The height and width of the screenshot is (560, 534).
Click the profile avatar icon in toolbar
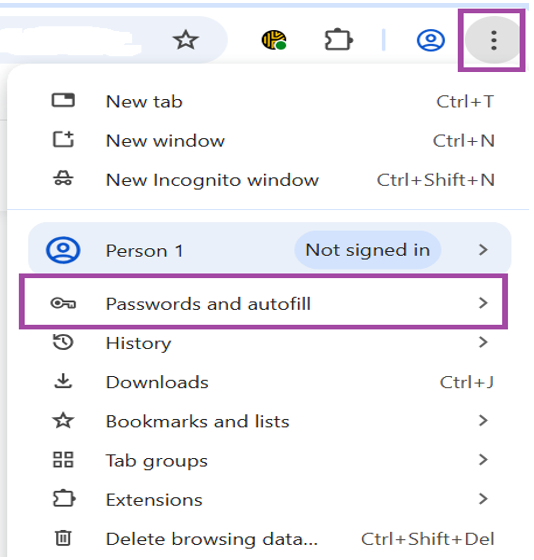point(431,40)
